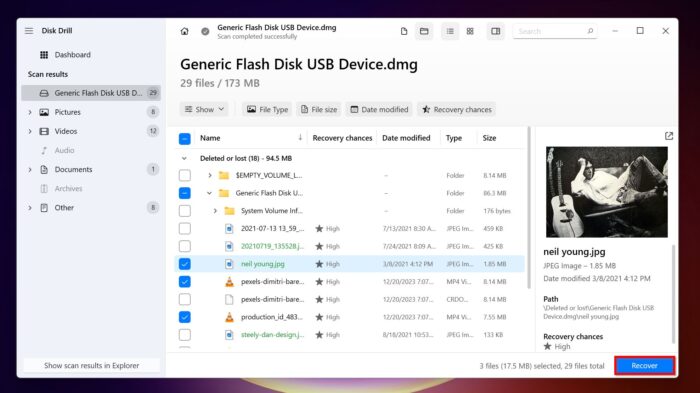This screenshot has height=393, width=700.
Task: Expand the Pictures category in sidebar
Action: (x=30, y=112)
